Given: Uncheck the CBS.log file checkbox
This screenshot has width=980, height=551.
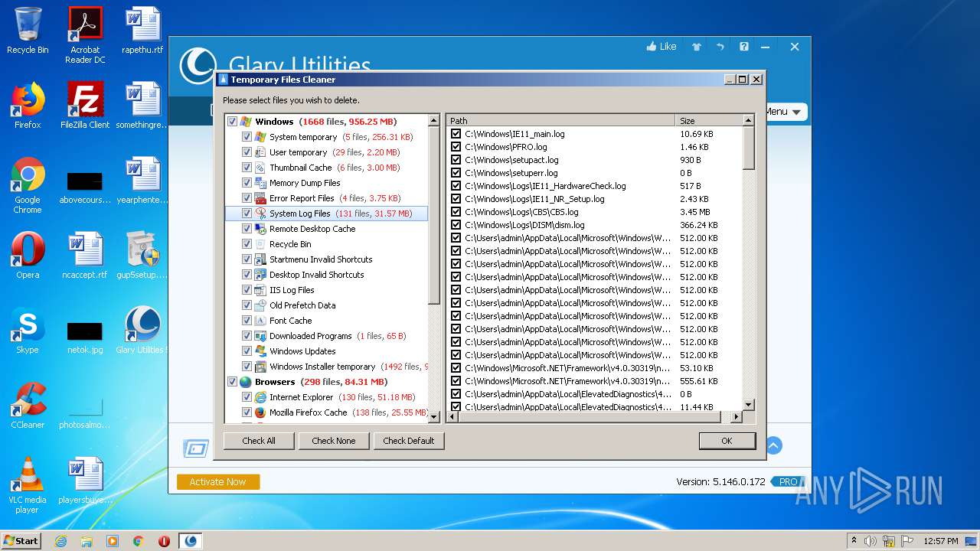Looking at the screenshot, I should [456, 212].
